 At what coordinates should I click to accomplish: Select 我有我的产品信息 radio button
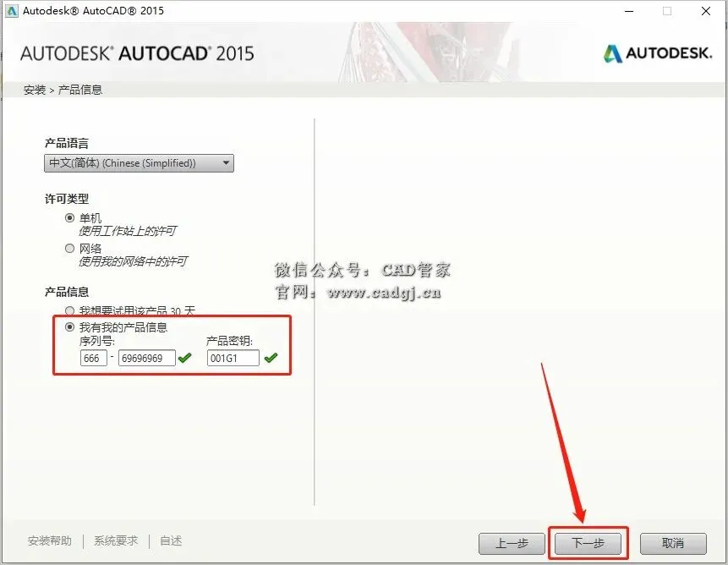coord(69,326)
